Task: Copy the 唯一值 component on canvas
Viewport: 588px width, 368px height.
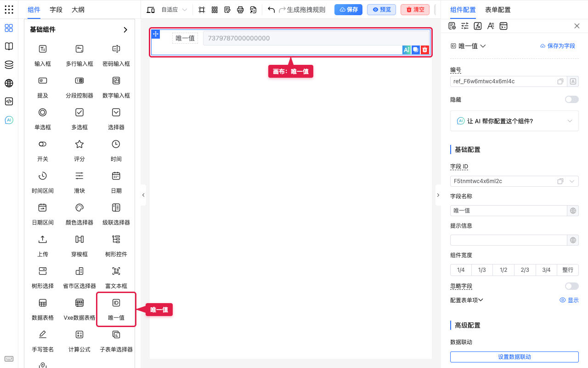Action: 416,50
